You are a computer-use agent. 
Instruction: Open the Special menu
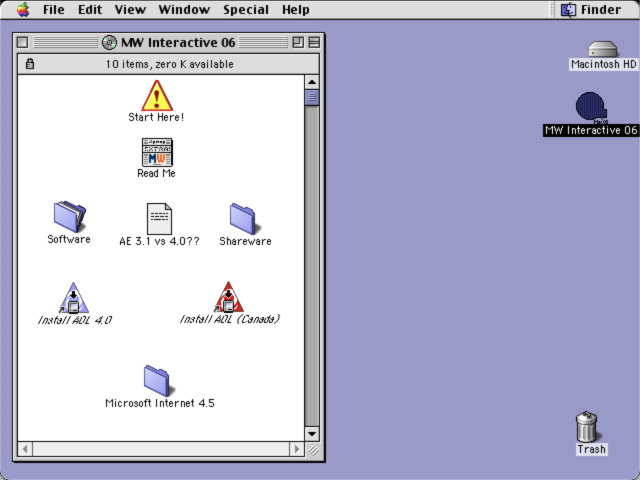tap(246, 9)
